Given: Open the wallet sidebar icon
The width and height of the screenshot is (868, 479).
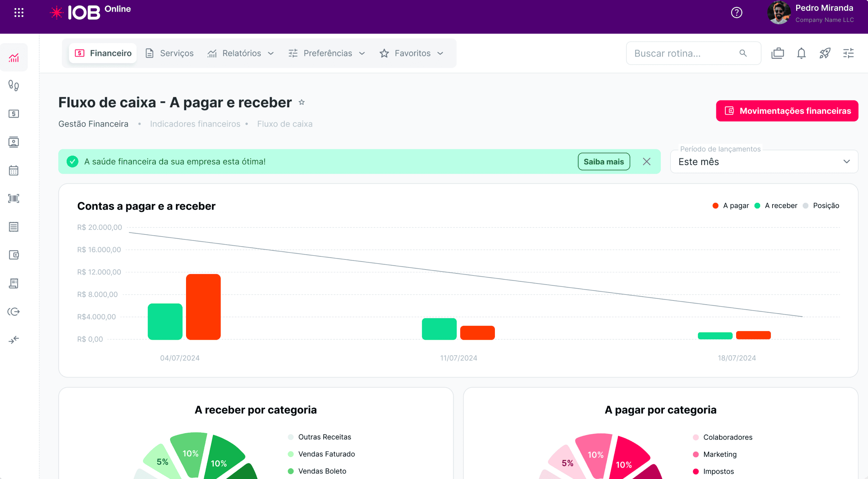Looking at the screenshot, I should [14, 255].
